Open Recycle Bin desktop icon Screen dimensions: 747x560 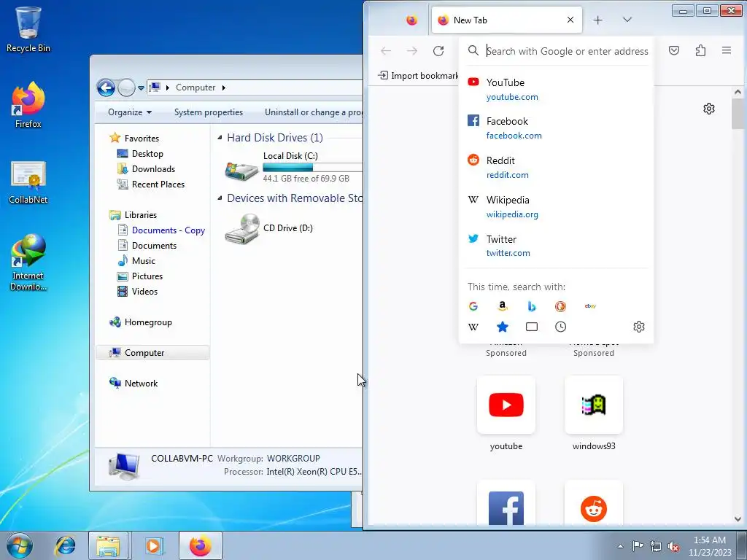28,28
